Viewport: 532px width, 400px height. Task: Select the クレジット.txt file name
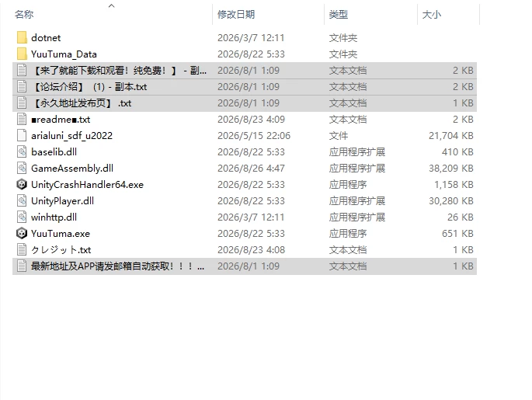(61, 249)
